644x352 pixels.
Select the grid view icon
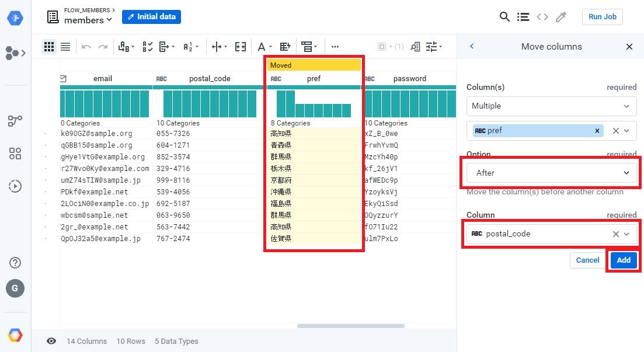click(x=49, y=47)
